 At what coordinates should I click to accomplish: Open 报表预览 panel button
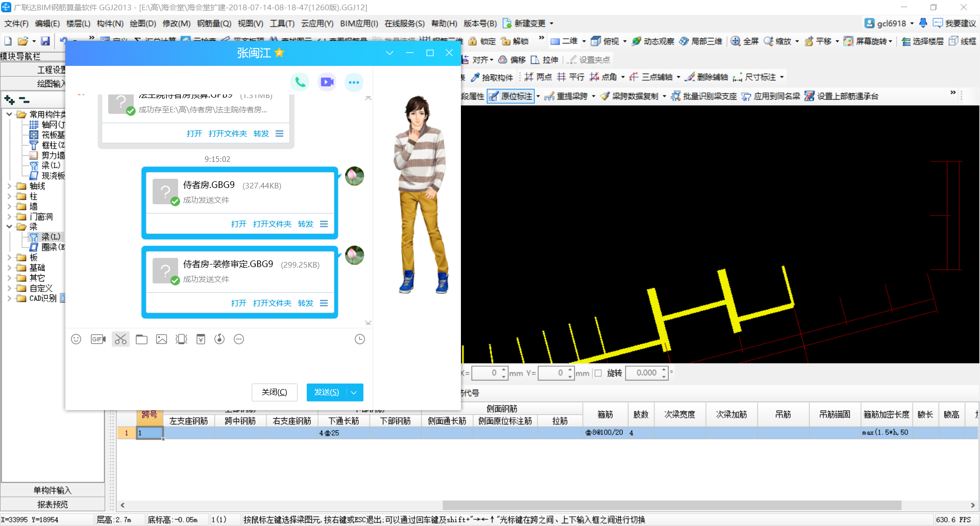53,505
